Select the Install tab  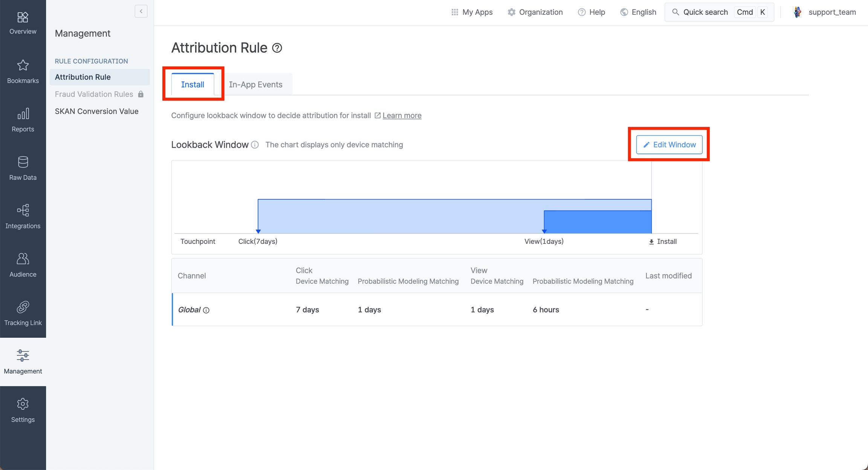click(193, 84)
